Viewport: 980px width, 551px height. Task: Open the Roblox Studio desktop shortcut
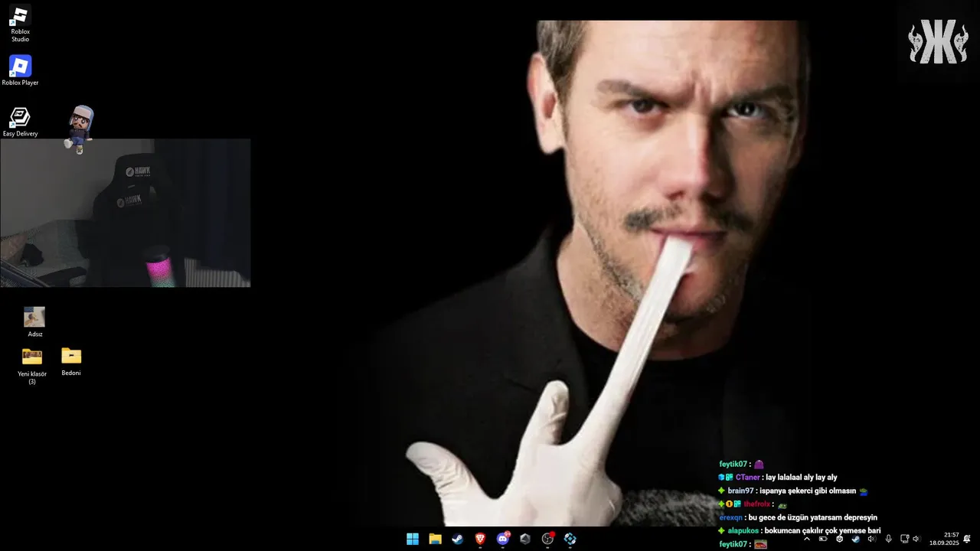pyautogui.click(x=20, y=24)
